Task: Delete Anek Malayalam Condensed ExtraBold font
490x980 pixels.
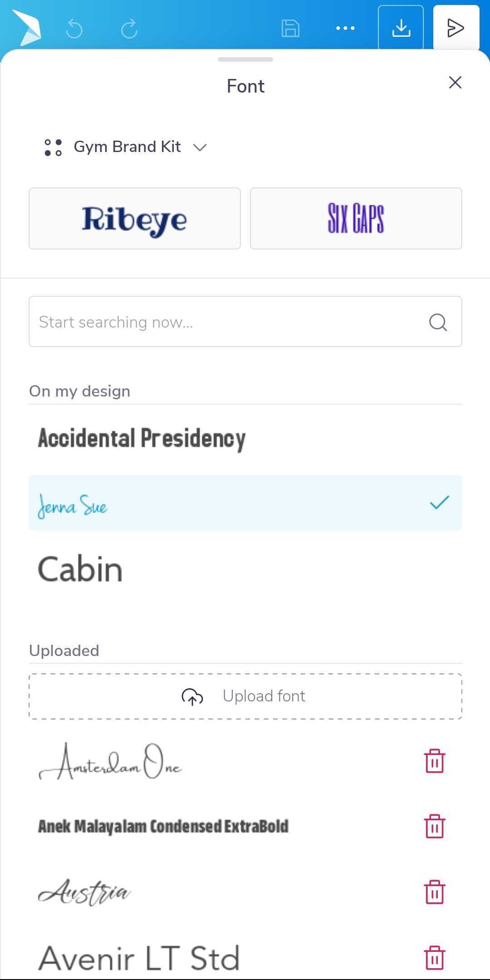Action: 435,826
